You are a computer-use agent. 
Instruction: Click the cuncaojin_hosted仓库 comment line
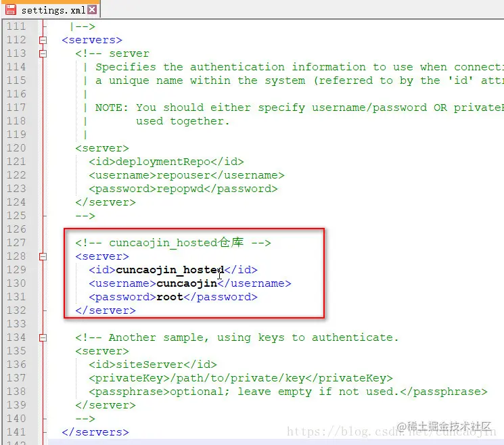tap(173, 243)
